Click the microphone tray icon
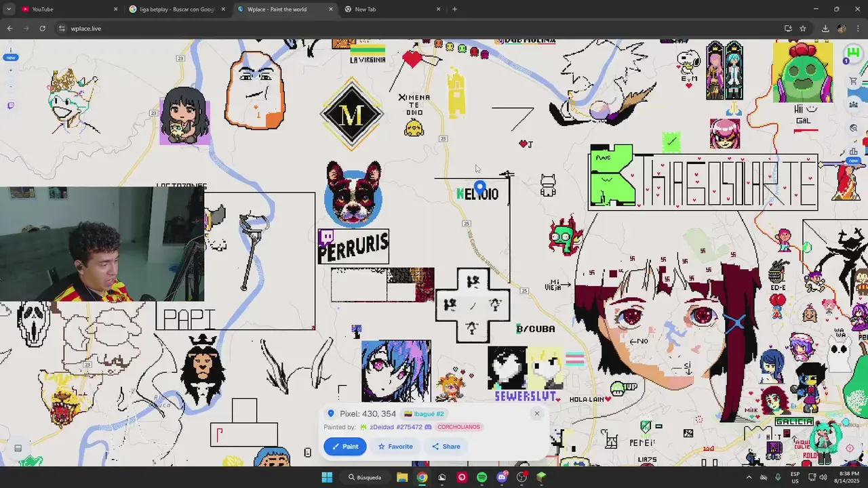This screenshot has height=488, width=868. click(778, 477)
